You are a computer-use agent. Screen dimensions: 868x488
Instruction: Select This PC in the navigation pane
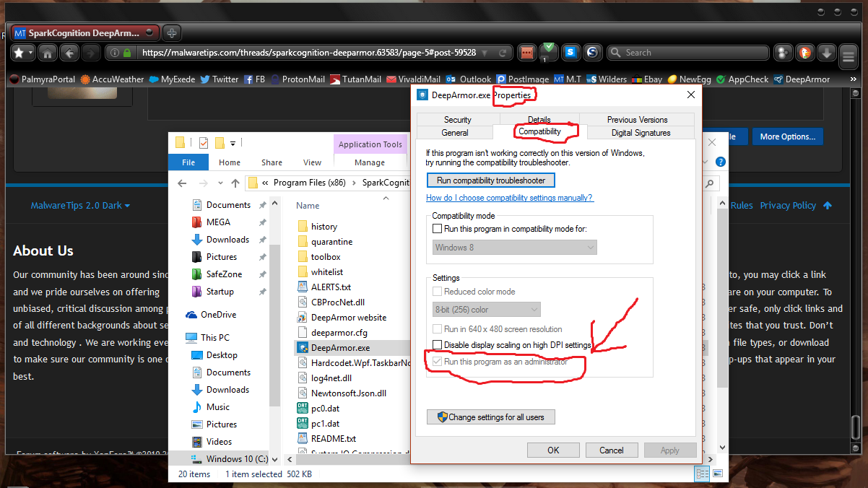(x=215, y=338)
